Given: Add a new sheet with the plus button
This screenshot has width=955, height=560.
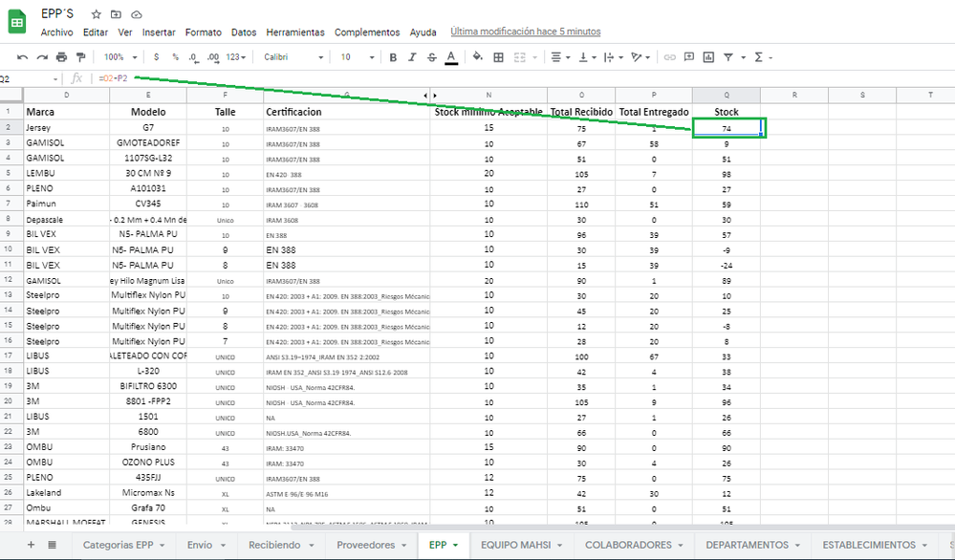Looking at the screenshot, I should point(31,545).
